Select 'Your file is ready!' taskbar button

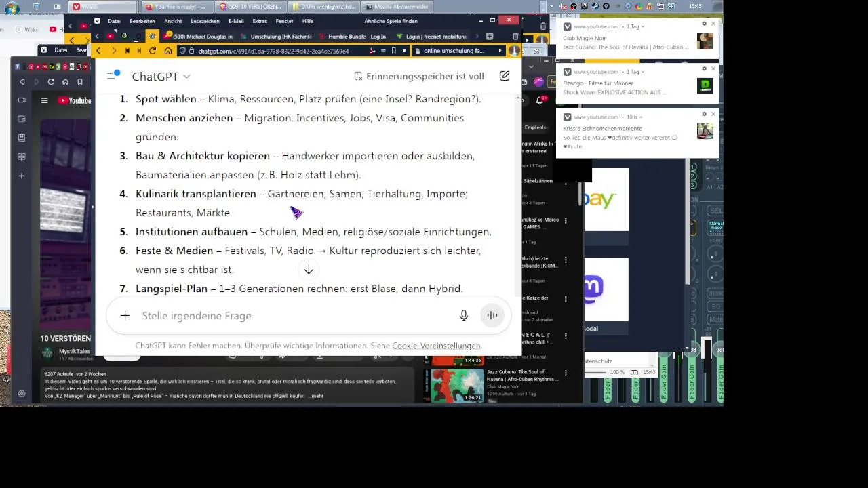(x=176, y=7)
